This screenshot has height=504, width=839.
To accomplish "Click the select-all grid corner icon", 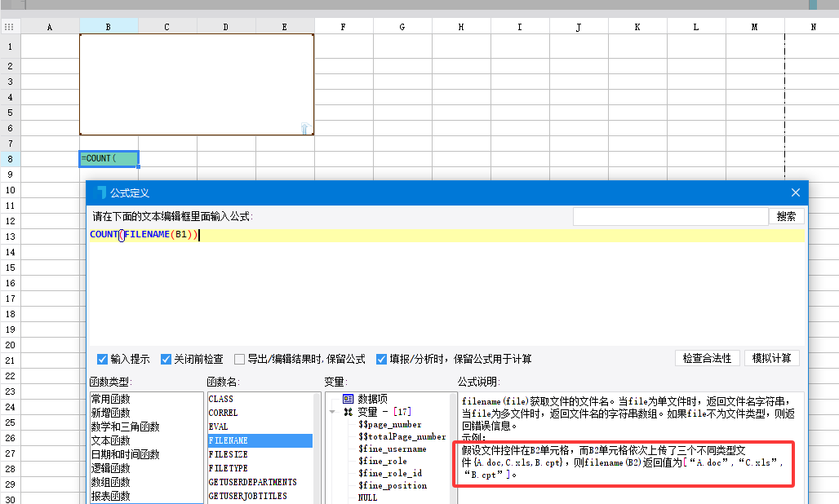I will click(9, 27).
